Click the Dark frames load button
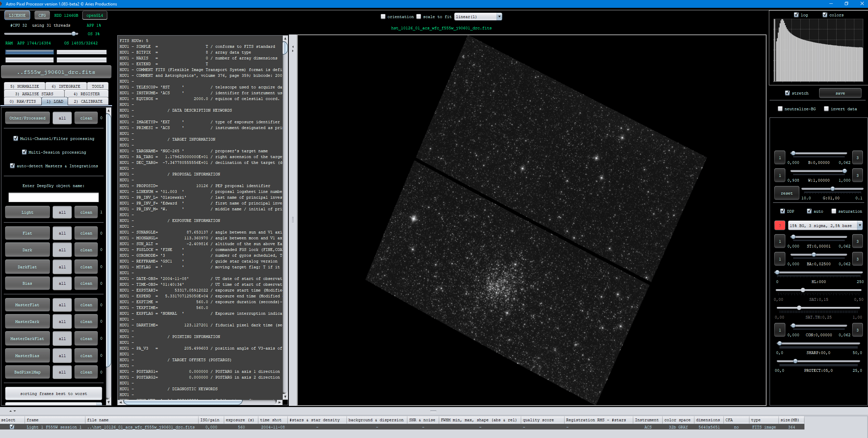This screenshot has width=868, height=438. tap(27, 250)
